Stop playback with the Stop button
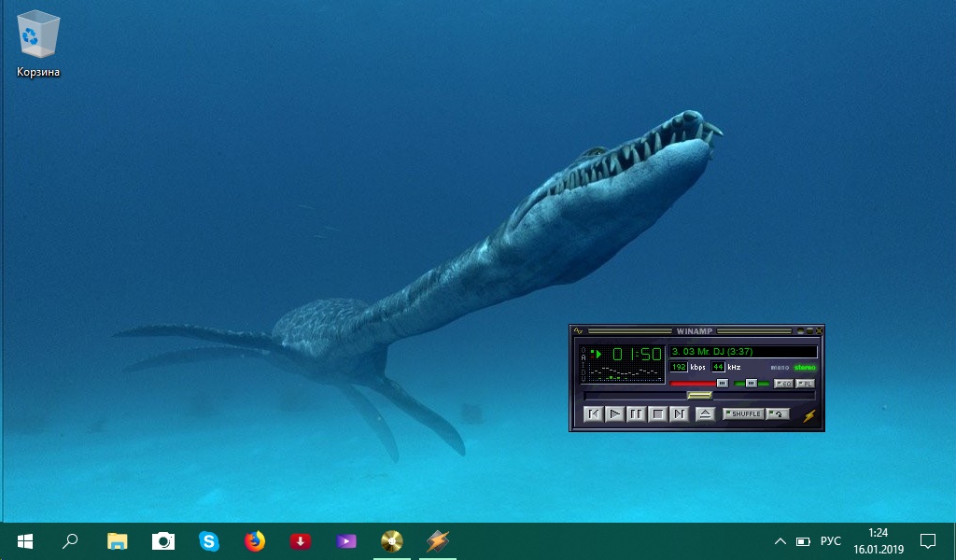Screen dimensions: 956x560 pos(657,414)
